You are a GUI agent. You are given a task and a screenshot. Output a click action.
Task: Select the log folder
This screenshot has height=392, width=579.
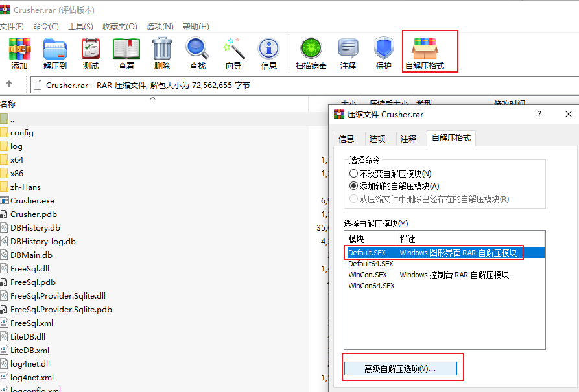pyautogui.click(x=16, y=146)
